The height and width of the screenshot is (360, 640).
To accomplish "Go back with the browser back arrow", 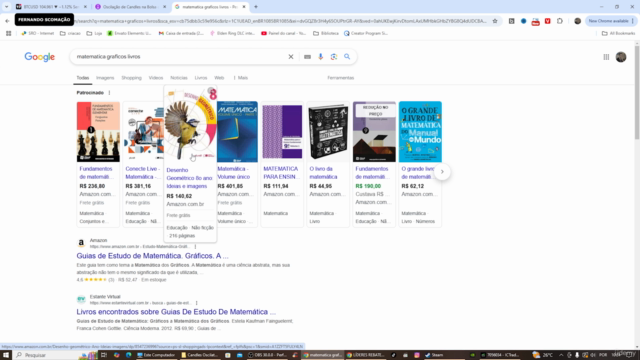I will pos(7,21).
